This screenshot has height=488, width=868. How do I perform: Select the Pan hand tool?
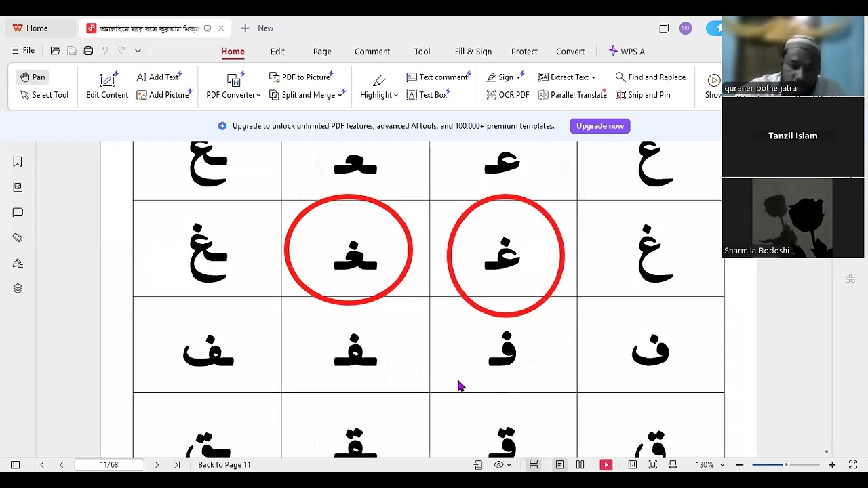click(x=33, y=77)
